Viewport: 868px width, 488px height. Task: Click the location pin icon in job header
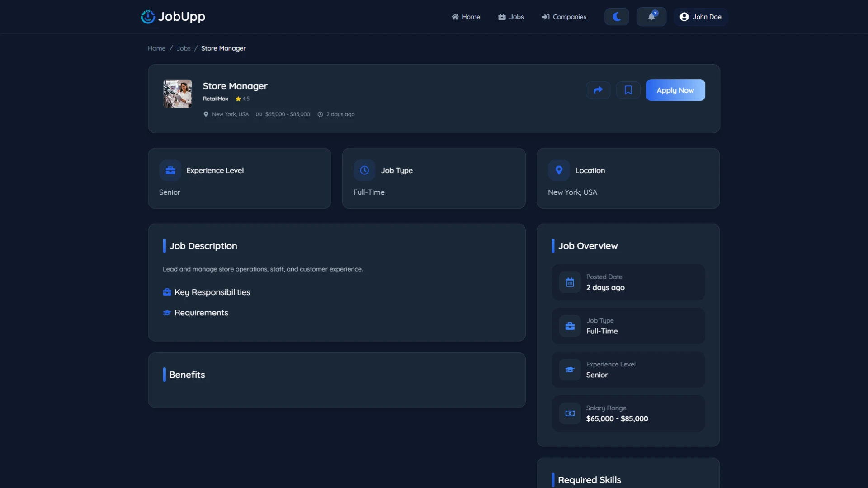(x=206, y=114)
